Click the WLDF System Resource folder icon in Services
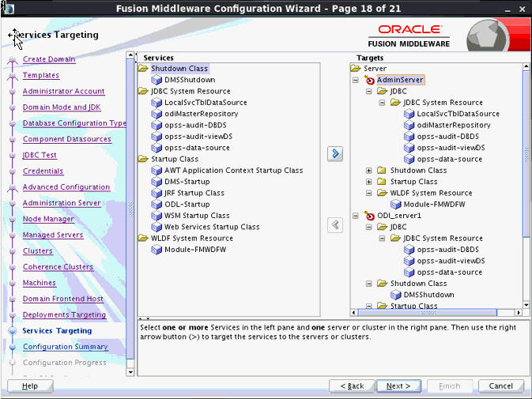Viewport: 532px width, 399px height. 143,239
